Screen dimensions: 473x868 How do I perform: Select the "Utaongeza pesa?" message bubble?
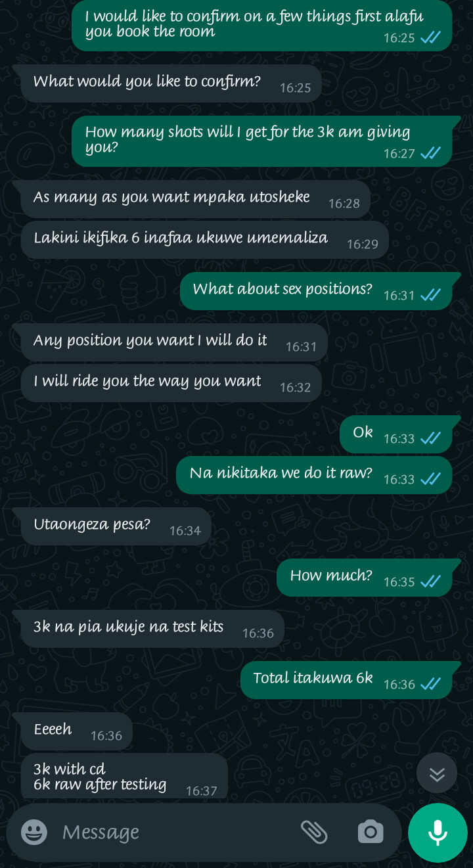[116, 526]
